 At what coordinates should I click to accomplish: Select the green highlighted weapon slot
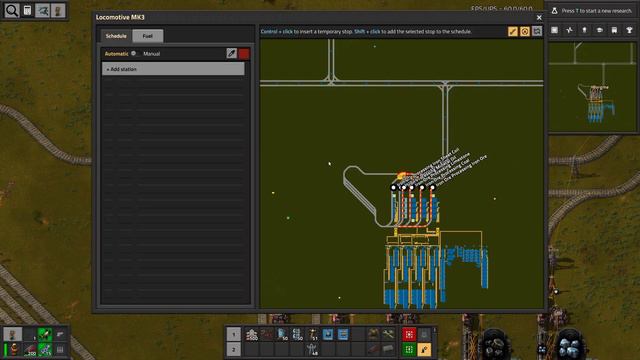coord(45,334)
